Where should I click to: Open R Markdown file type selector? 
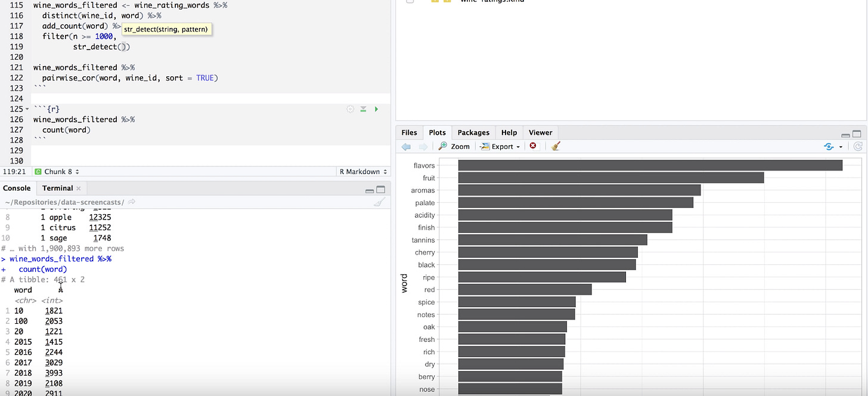[x=363, y=172]
